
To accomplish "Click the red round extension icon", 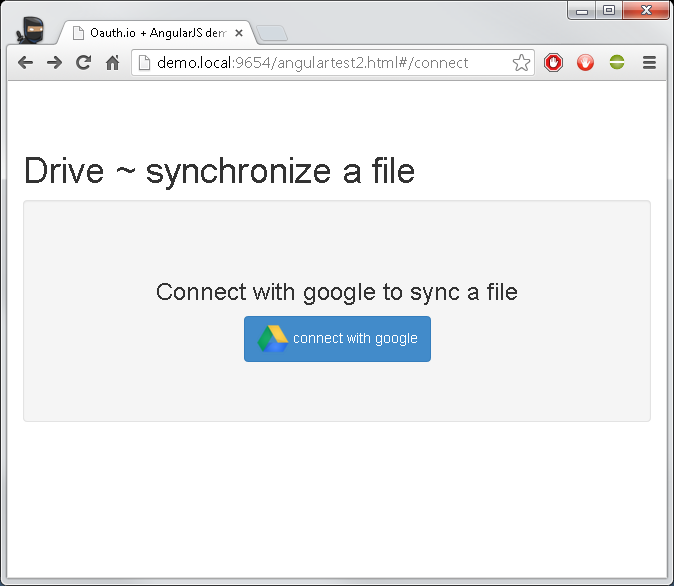I will (585, 63).
